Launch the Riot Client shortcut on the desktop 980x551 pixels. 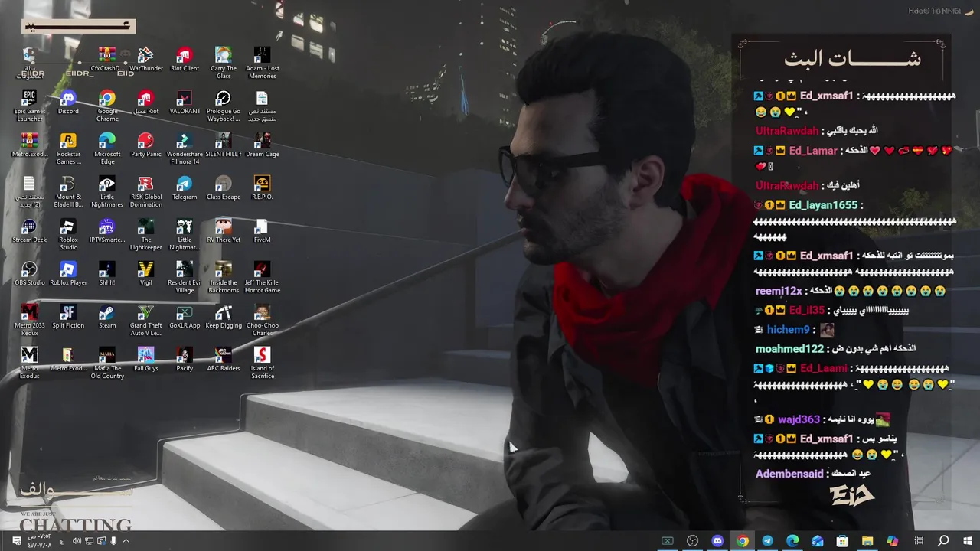point(185,60)
